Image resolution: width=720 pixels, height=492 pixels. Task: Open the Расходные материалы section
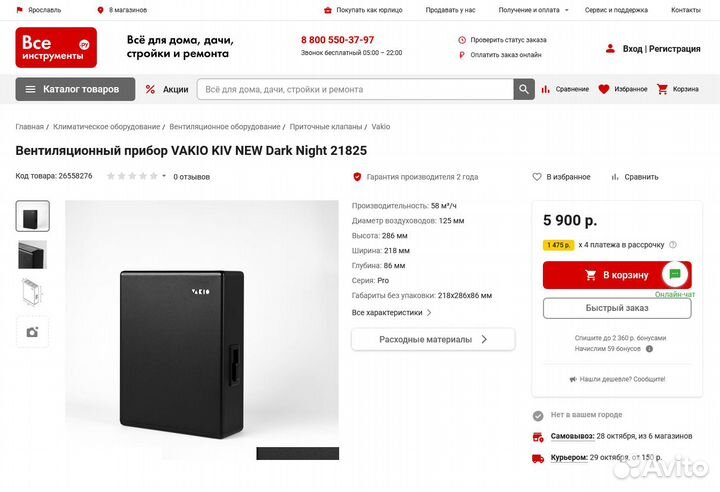432,340
